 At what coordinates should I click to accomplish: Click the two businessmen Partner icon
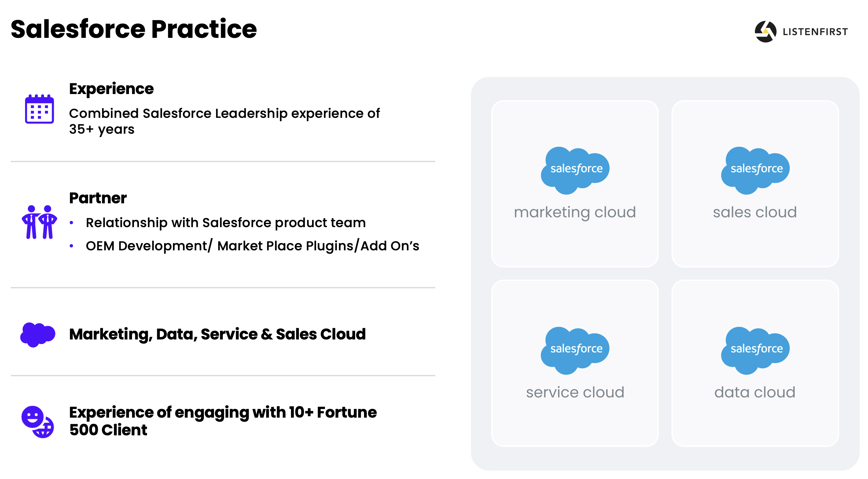click(x=39, y=222)
